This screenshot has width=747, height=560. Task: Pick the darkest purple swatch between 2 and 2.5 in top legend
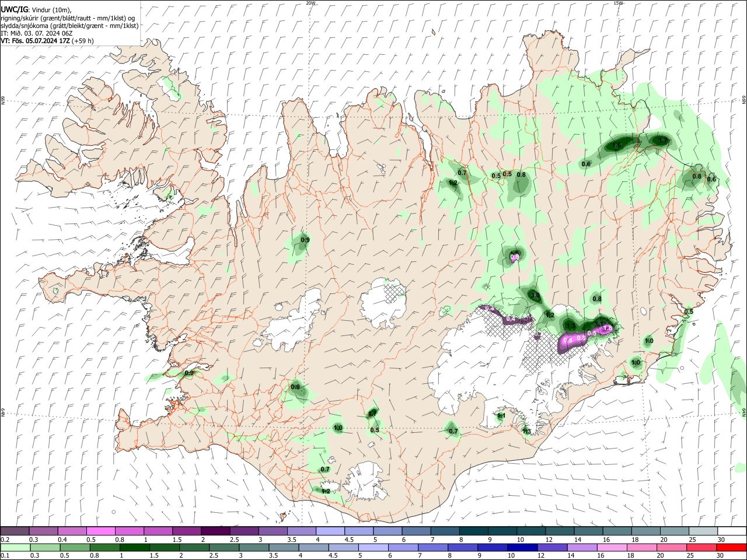[x=215, y=531]
